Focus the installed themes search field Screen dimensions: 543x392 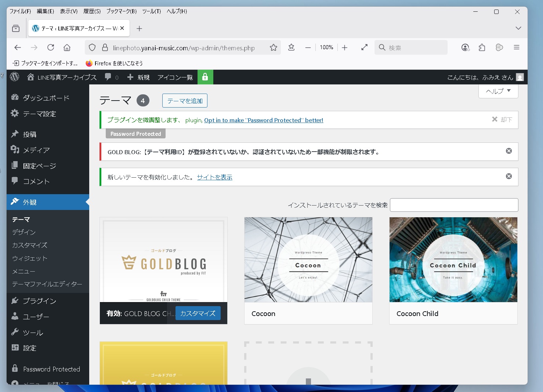[454, 205]
